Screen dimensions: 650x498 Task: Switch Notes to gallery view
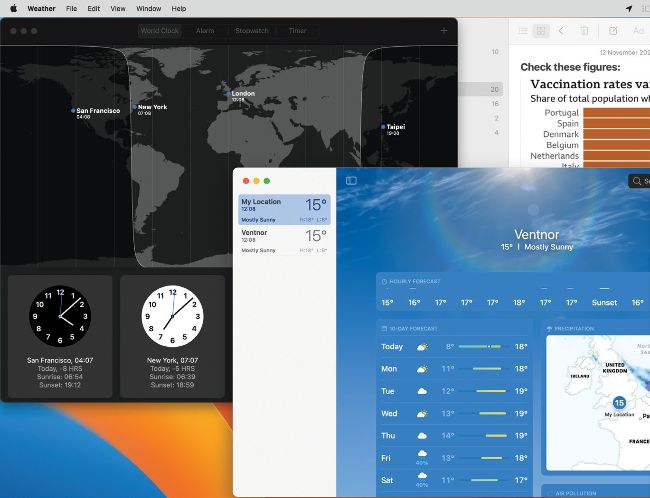click(x=540, y=31)
